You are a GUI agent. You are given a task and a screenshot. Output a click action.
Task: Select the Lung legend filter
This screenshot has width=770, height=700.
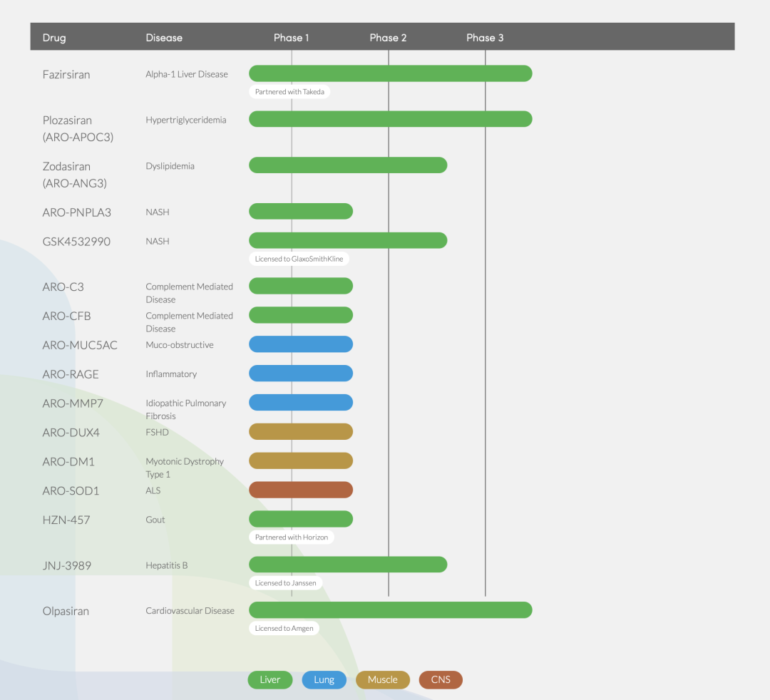tap(324, 680)
